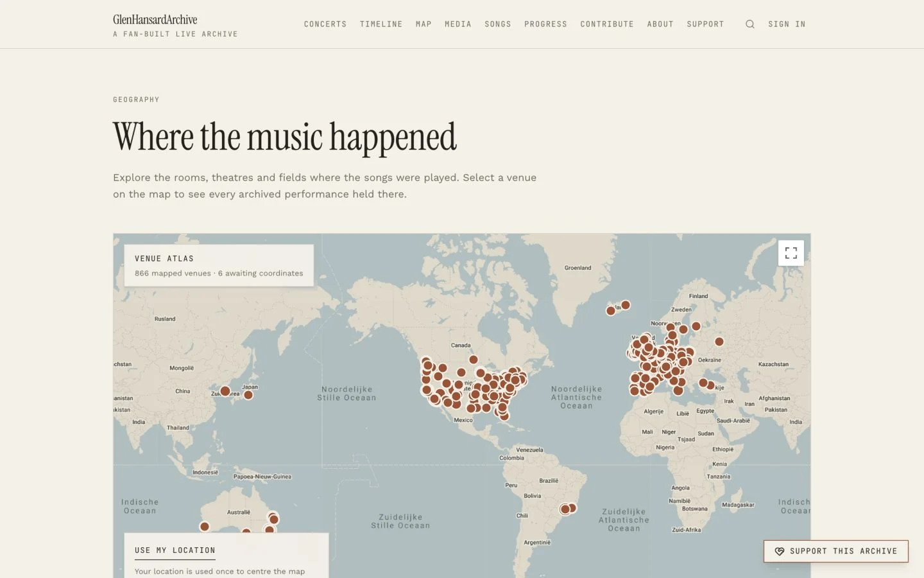
Task: Open the Contribute page
Action: pos(607,24)
